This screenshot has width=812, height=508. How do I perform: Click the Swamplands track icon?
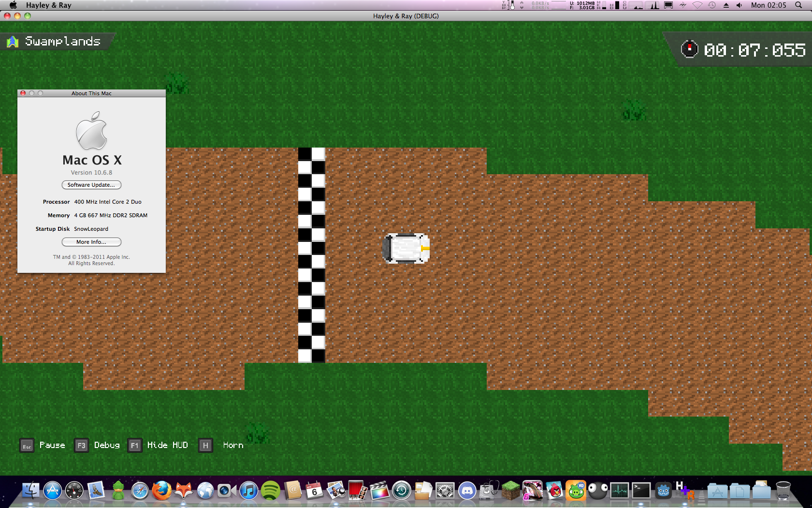click(13, 42)
